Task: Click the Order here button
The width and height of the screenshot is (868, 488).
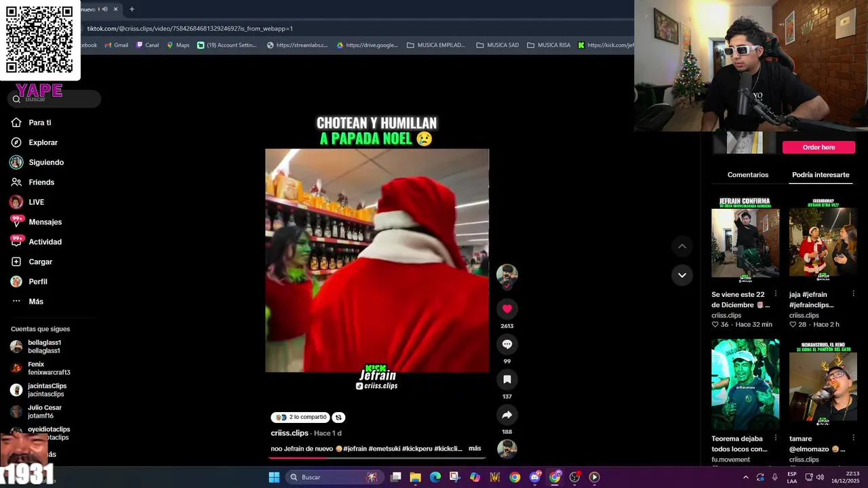Action: [x=818, y=147]
